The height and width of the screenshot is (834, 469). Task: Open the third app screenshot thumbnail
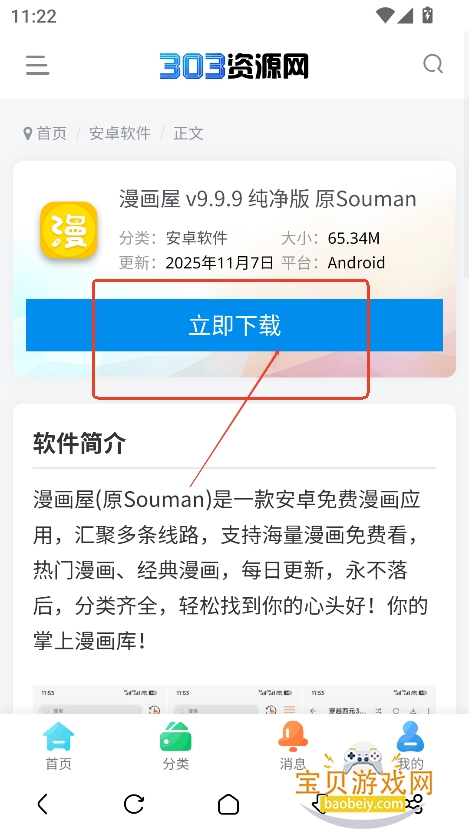pos(370,699)
